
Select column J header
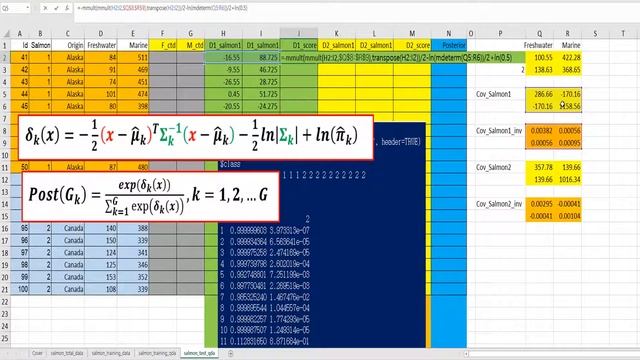click(299, 33)
